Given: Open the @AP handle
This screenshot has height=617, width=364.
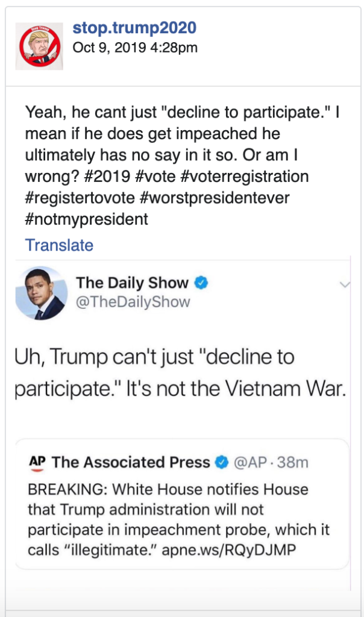Looking at the screenshot, I should pos(249,463).
